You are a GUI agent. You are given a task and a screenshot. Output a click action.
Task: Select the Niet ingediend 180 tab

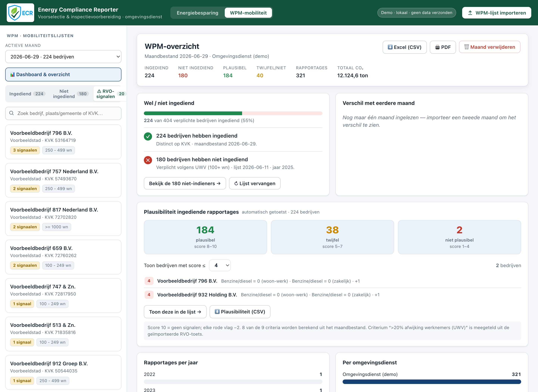[x=71, y=94]
